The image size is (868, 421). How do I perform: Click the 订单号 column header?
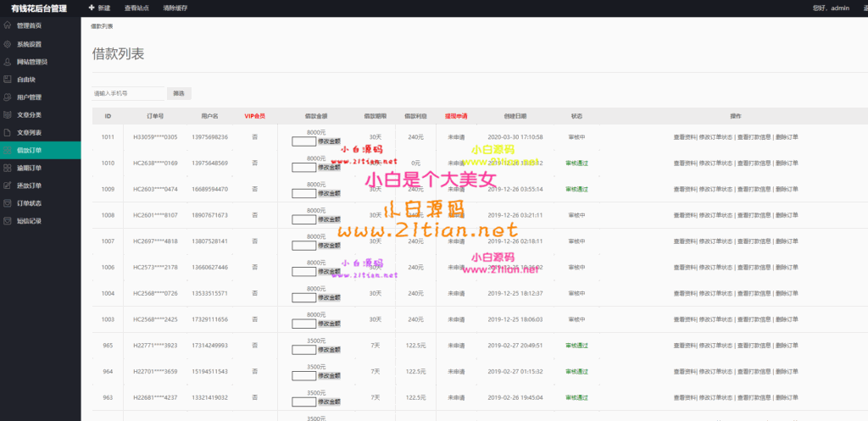coord(155,116)
